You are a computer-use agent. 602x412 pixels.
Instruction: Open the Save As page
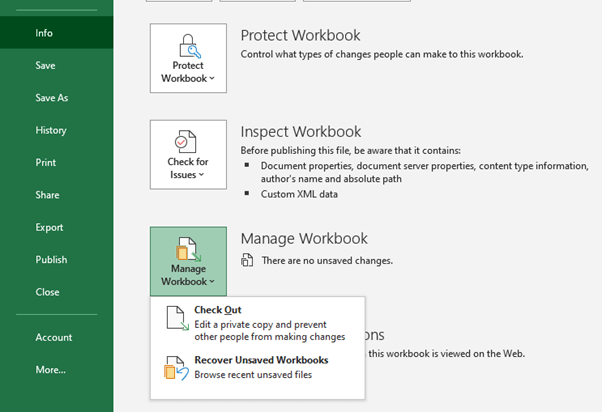(52, 98)
